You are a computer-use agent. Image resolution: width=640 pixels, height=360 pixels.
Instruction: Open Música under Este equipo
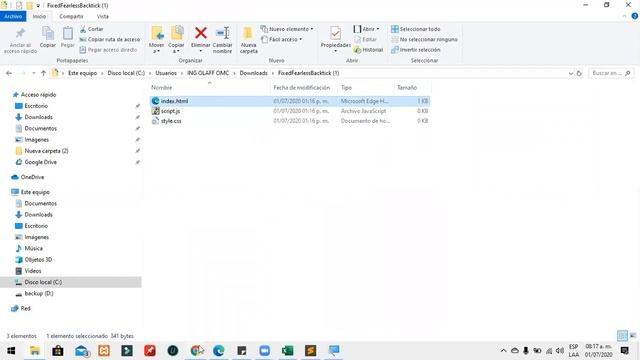pos(33,248)
